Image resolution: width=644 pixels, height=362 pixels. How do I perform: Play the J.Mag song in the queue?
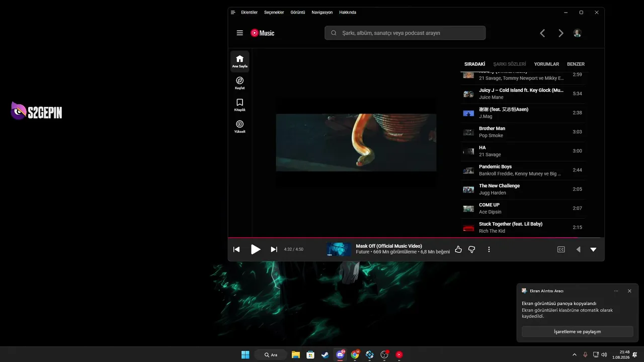coord(523,113)
